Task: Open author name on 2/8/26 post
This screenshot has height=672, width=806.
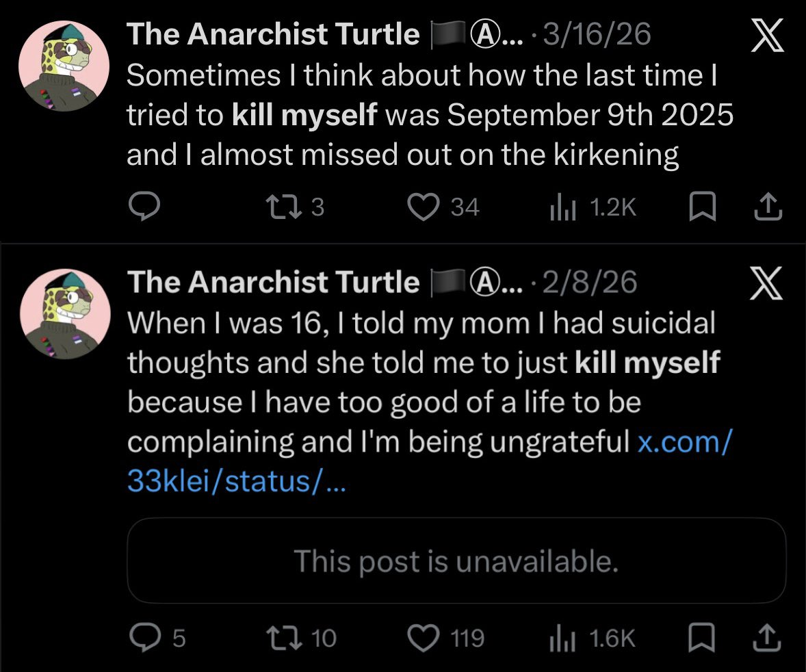Action: [273, 281]
